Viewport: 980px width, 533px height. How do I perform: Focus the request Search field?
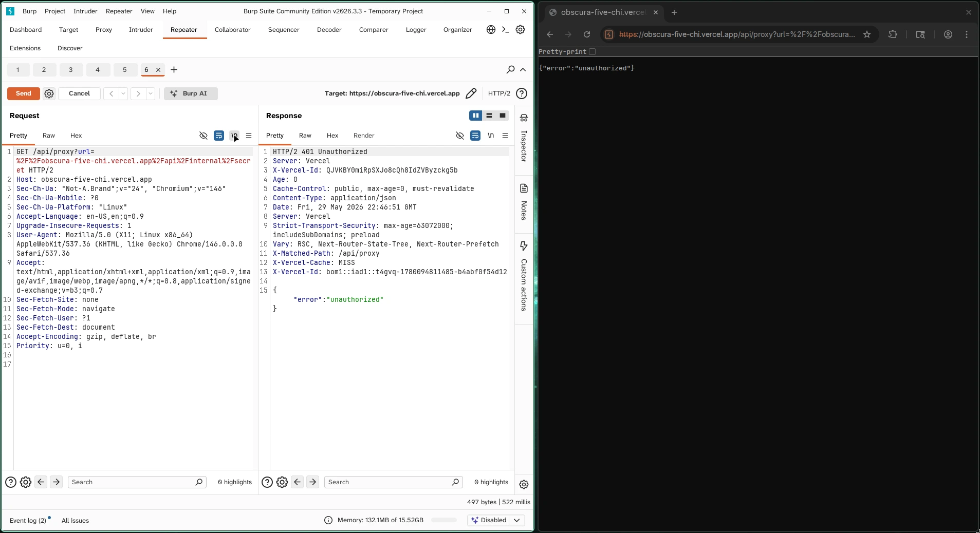click(x=137, y=482)
